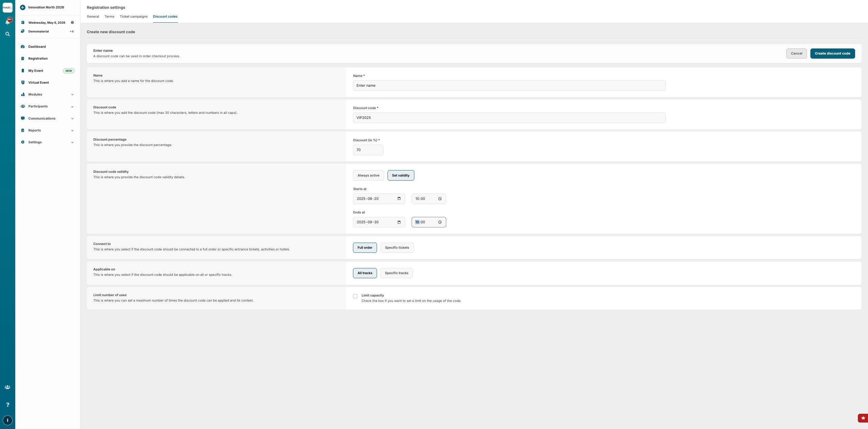868x429 pixels.
Task: Open calendar picker in Starts at date
Action: point(399,199)
